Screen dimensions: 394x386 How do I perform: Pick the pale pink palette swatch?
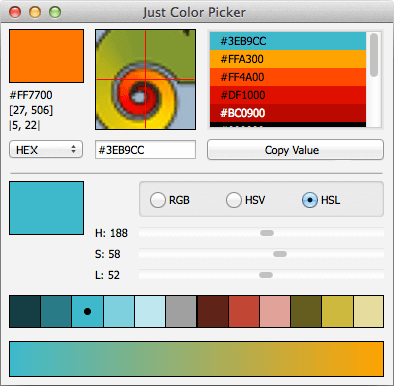click(275, 311)
